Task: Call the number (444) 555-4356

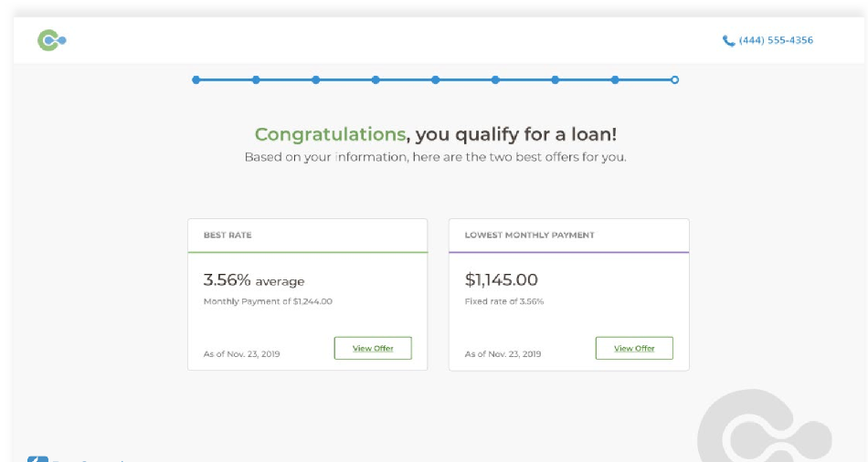Action: (776, 40)
